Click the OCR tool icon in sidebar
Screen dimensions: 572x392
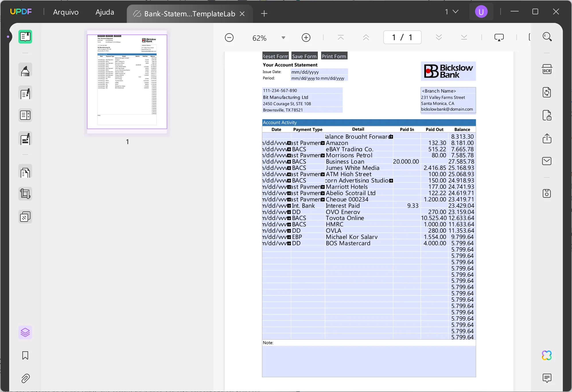547,69
